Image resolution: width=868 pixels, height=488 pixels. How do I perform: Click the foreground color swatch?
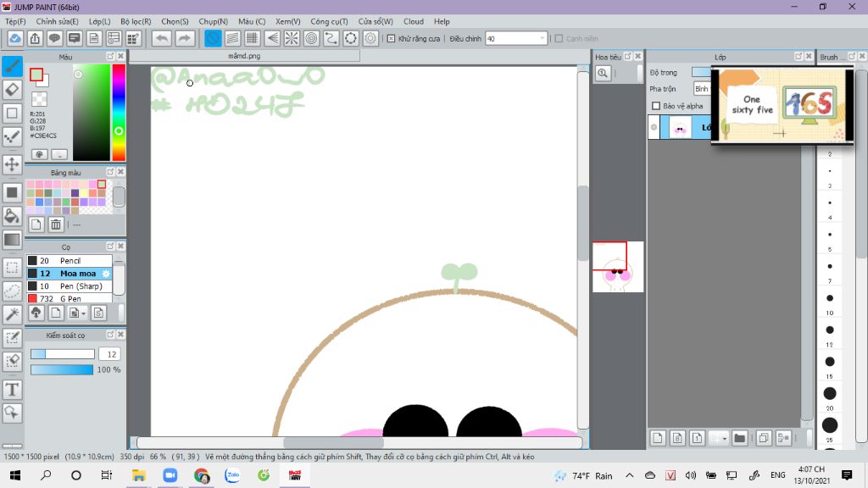pos(36,75)
